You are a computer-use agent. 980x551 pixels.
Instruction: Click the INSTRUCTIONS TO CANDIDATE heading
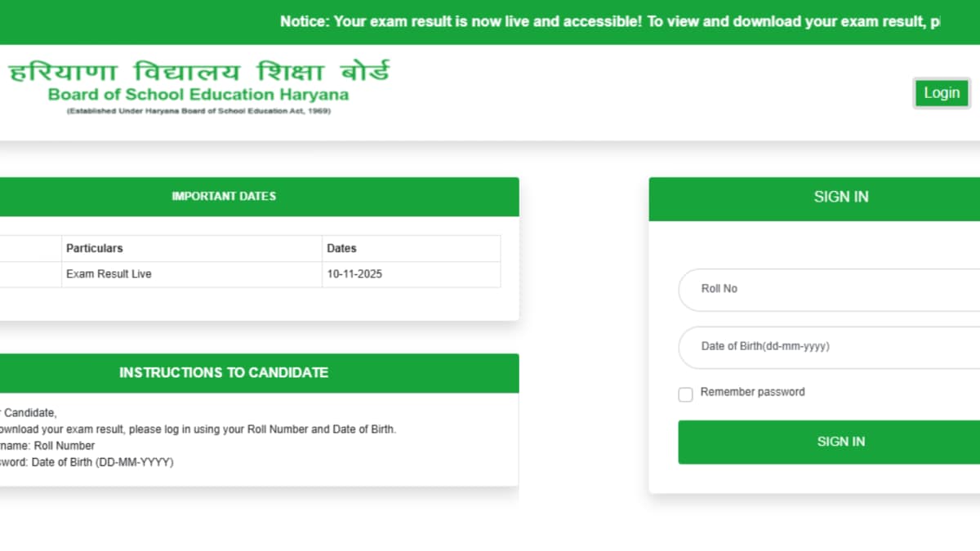(x=222, y=373)
